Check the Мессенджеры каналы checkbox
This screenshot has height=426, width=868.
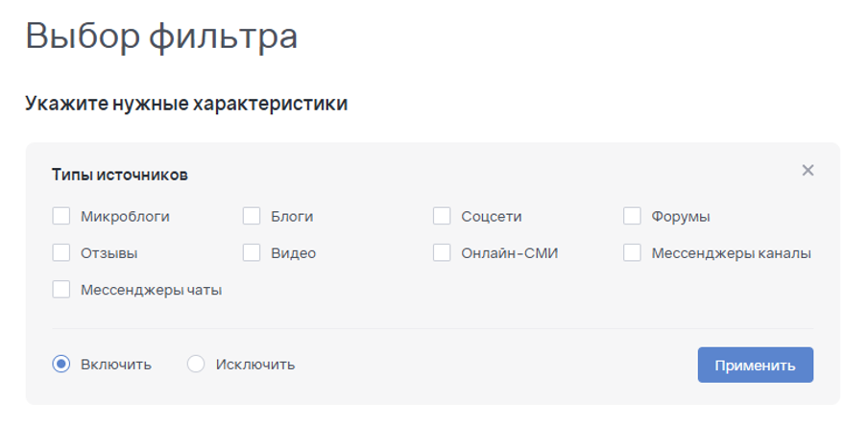632,253
